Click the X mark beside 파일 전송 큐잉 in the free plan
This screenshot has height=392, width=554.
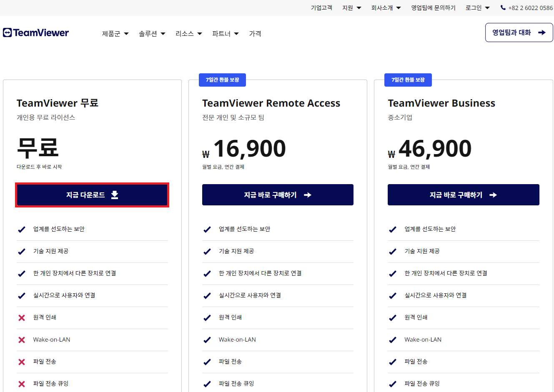point(22,384)
